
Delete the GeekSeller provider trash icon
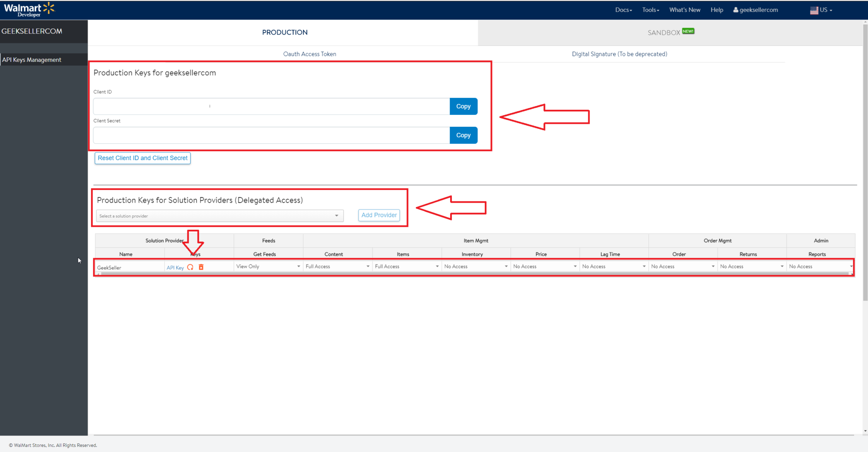201,267
